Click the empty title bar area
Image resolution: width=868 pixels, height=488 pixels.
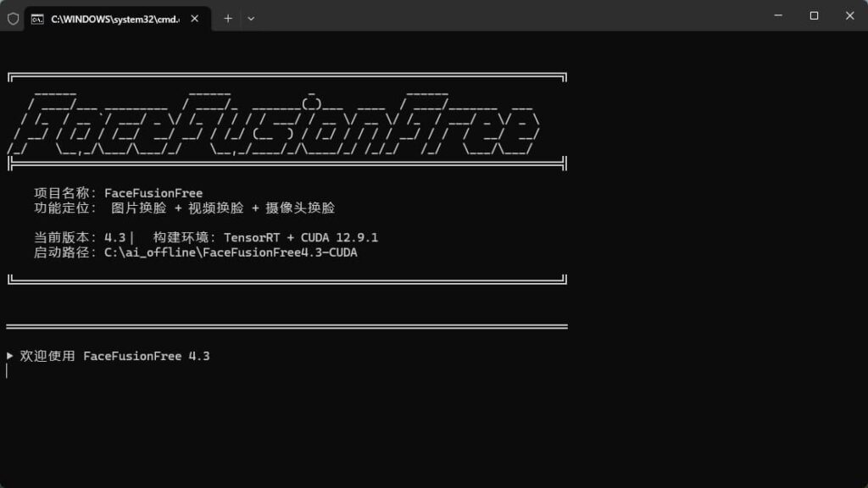(x=509, y=15)
